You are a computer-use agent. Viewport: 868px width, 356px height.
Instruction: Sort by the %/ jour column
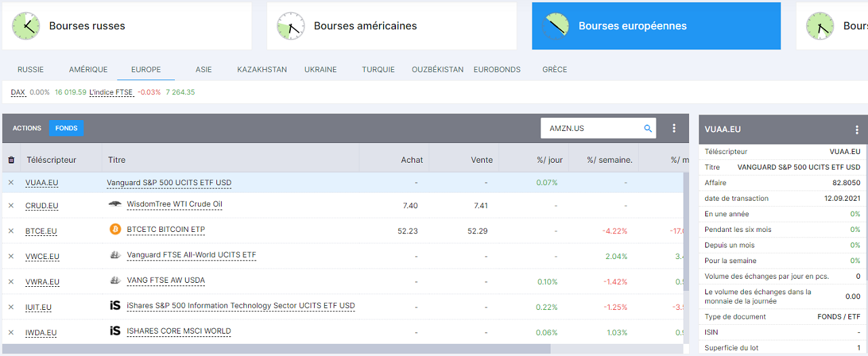[x=549, y=160]
